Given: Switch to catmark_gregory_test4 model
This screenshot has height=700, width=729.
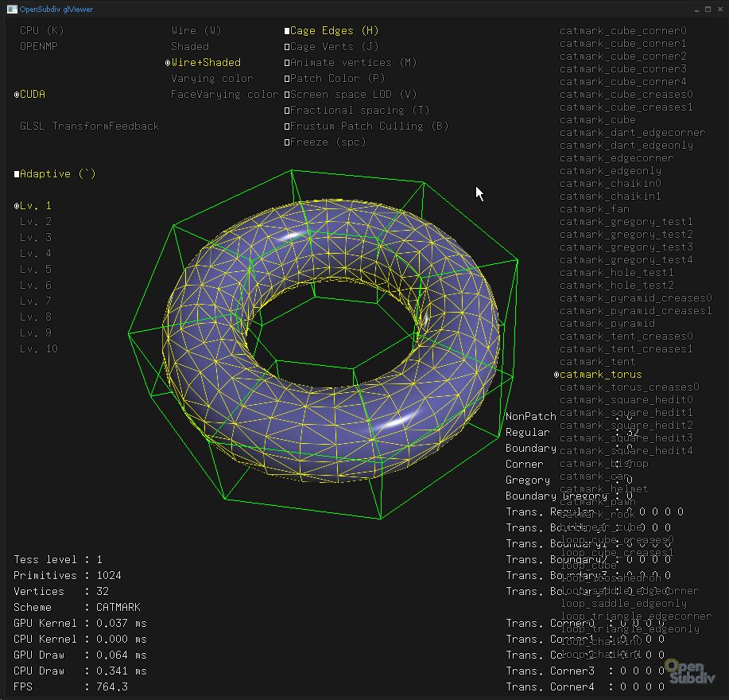Looking at the screenshot, I should pyautogui.click(x=626, y=260).
